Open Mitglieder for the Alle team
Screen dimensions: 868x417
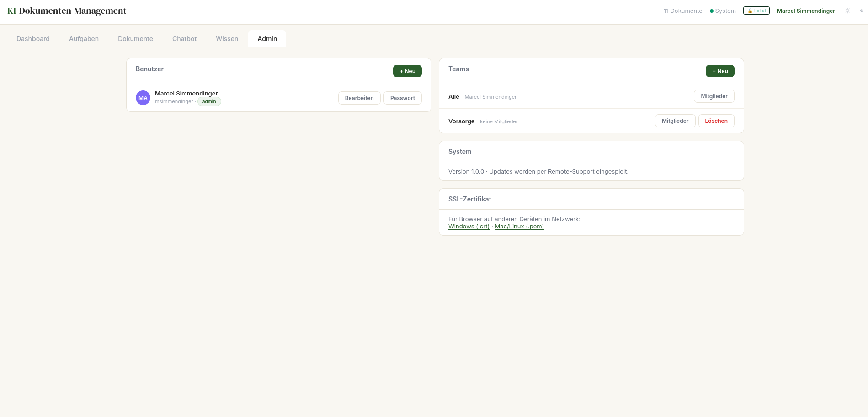pyautogui.click(x=714, y=96)
